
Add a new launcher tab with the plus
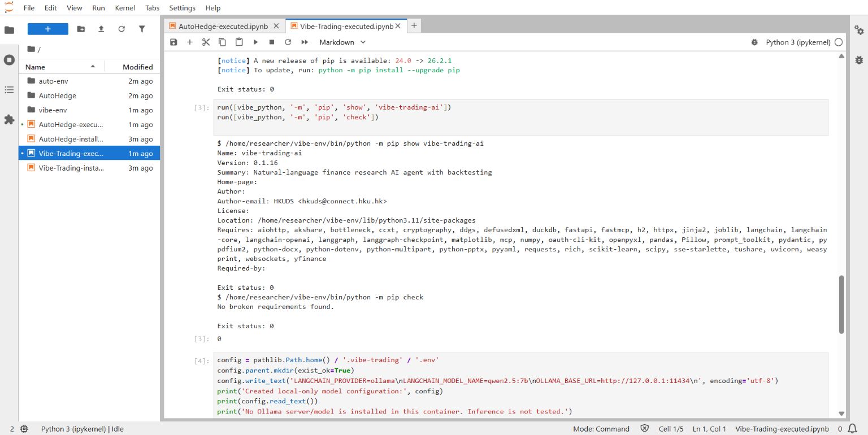414,26
